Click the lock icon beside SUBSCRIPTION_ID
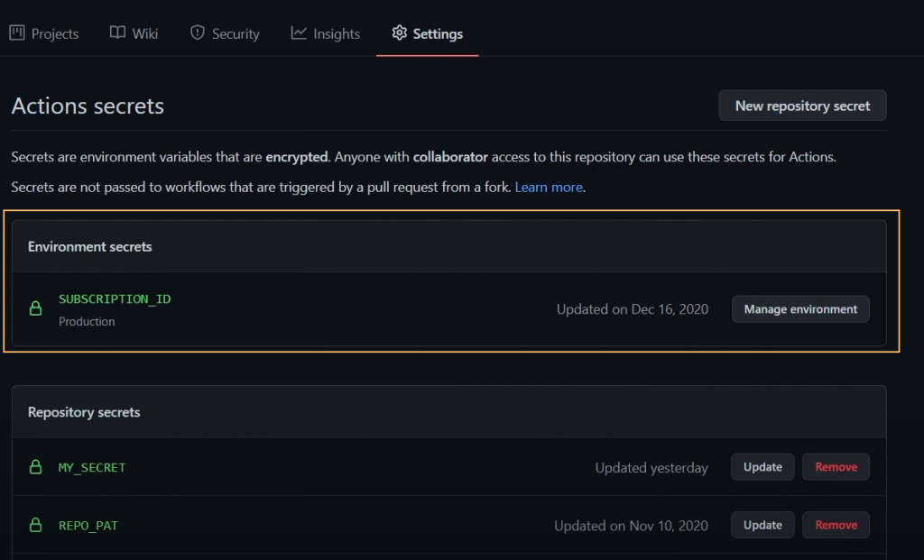Viewport: 924px width, 560px height. (36, 308)
